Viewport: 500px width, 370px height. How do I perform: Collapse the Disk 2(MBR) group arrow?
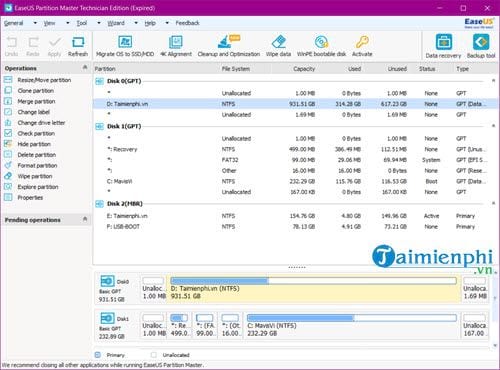(x=493, y=203)
